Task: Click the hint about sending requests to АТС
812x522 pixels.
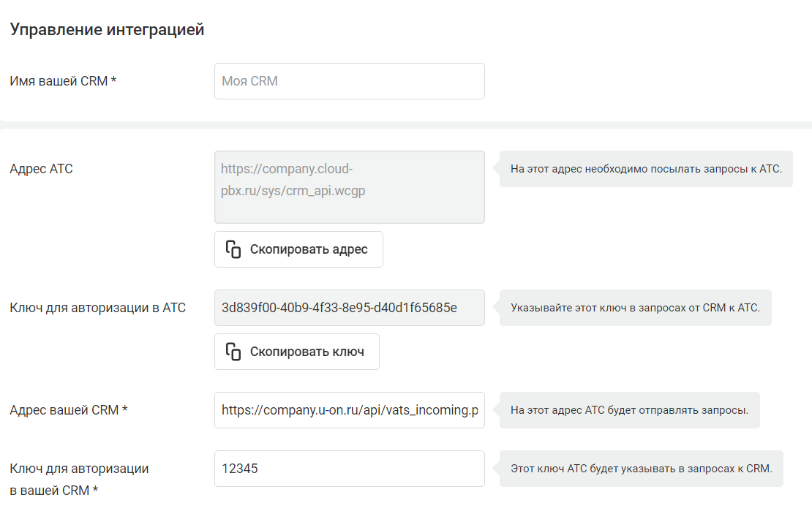Action: 646,169
